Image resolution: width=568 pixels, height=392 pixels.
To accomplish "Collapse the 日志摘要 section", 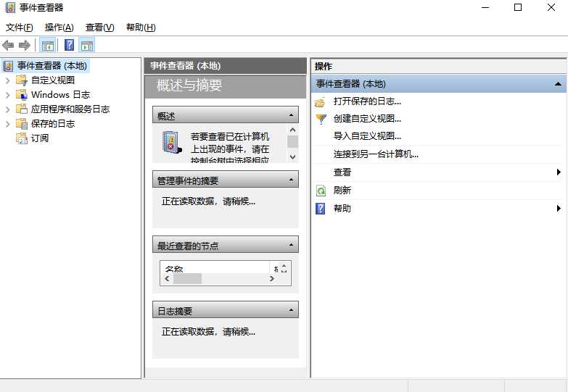I will (x=291, y=310).
